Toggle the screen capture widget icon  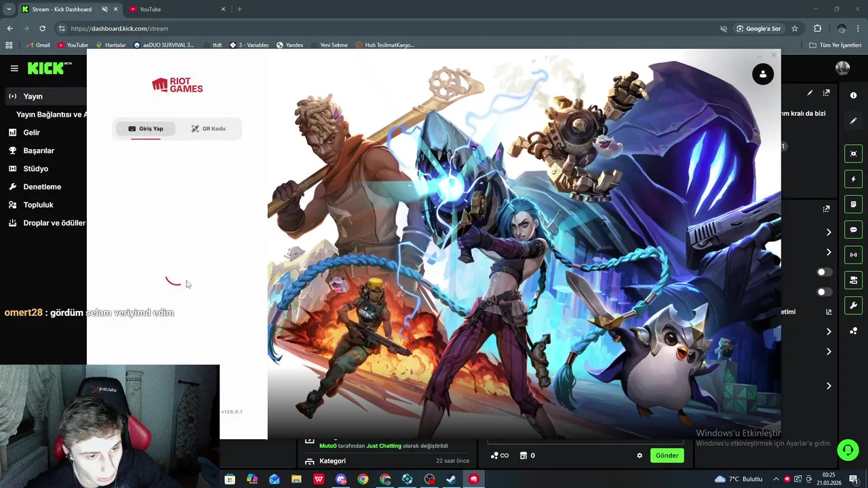click(854, 154)
